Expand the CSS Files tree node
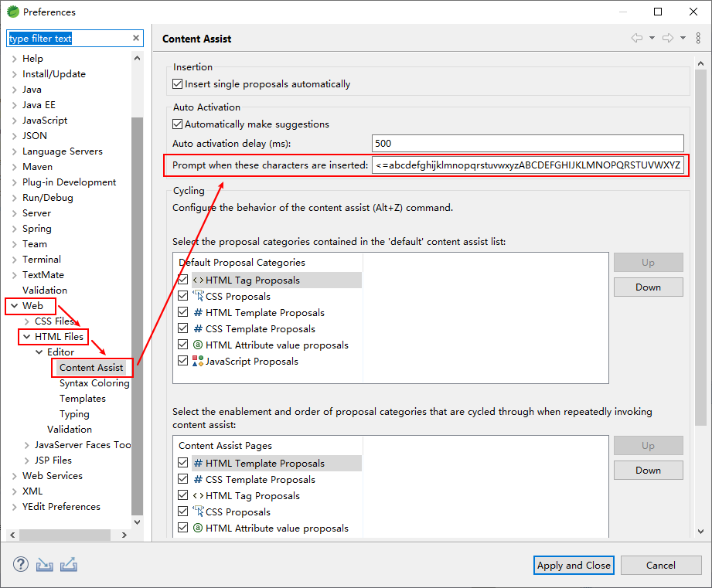This screenshot has width=712, height=588. [x=27, y=321]
